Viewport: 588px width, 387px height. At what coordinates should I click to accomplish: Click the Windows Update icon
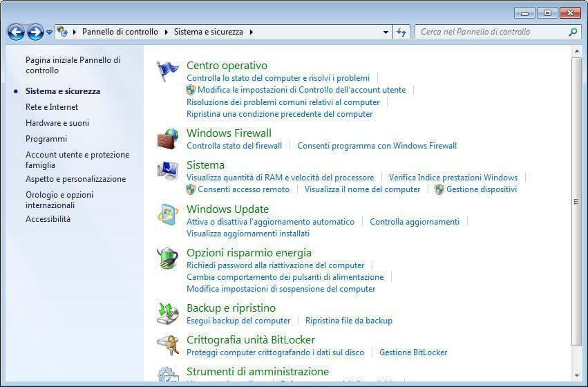(x=168, y=215)
